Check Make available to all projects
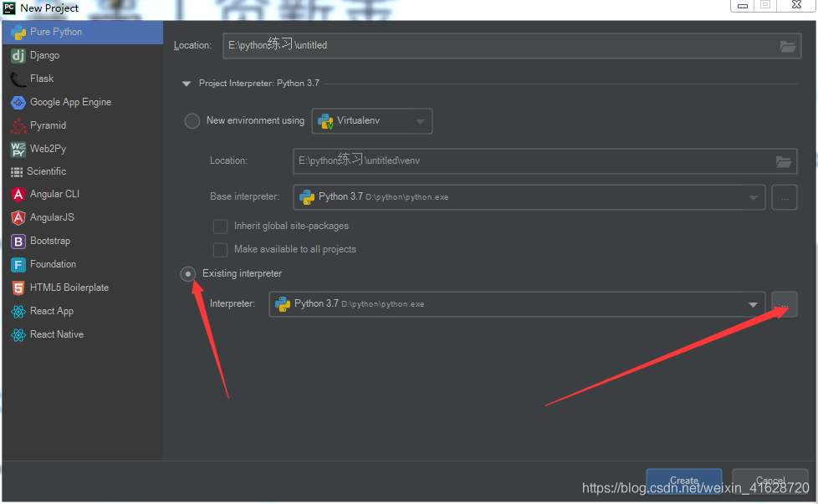This screenshot has width=818, height=504. [x=220, y=249]
